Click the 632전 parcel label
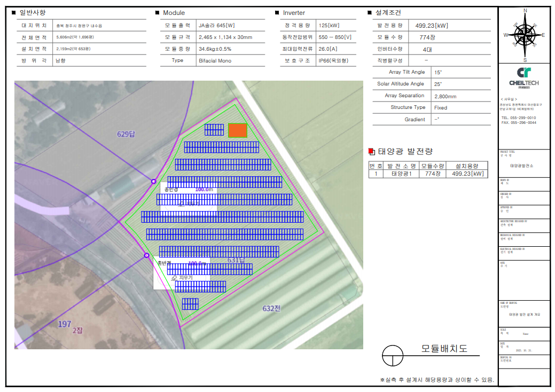Viewport: 555px width, 392px height. coord(271,308)
